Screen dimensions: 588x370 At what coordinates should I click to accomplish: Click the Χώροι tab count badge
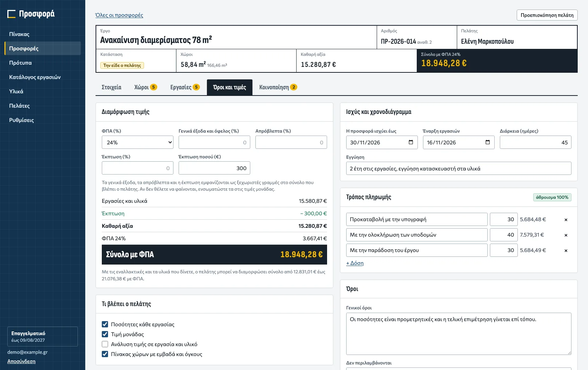click(154, 87)
